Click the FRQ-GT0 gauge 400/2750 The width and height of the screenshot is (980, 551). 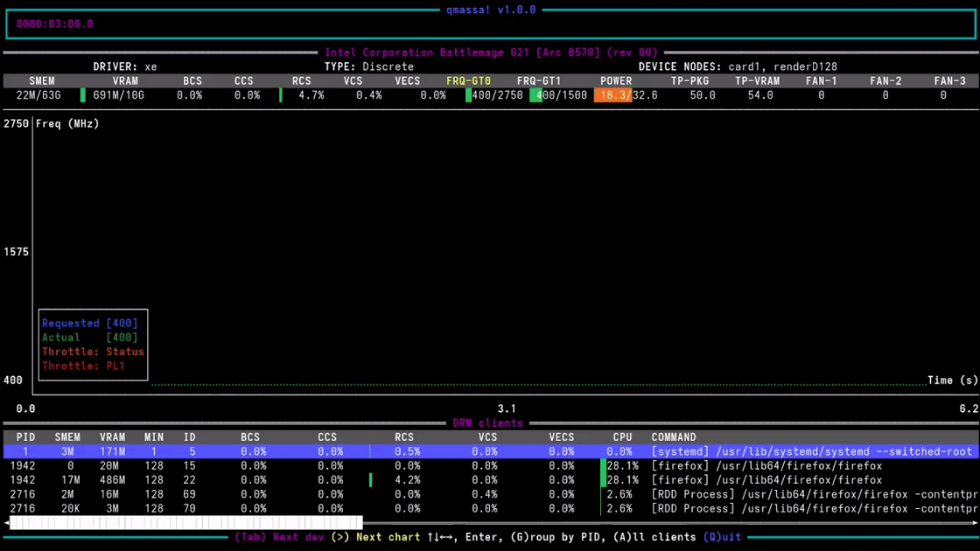pos(494,95)
